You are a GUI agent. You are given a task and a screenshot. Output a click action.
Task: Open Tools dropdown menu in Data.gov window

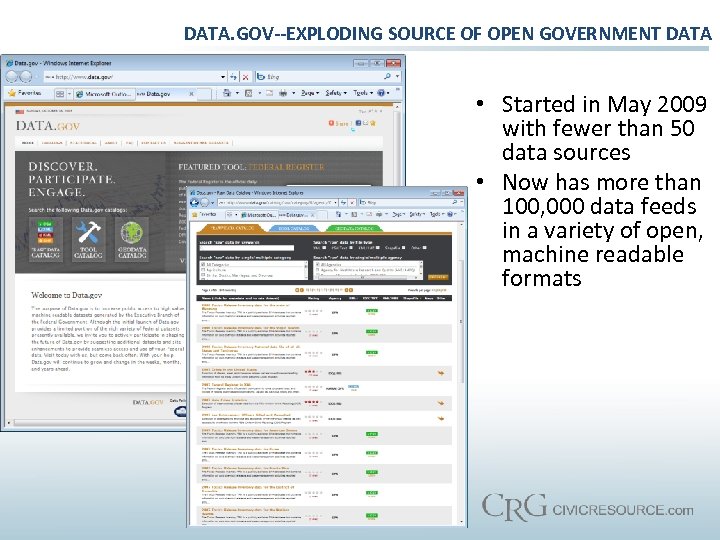362,93
